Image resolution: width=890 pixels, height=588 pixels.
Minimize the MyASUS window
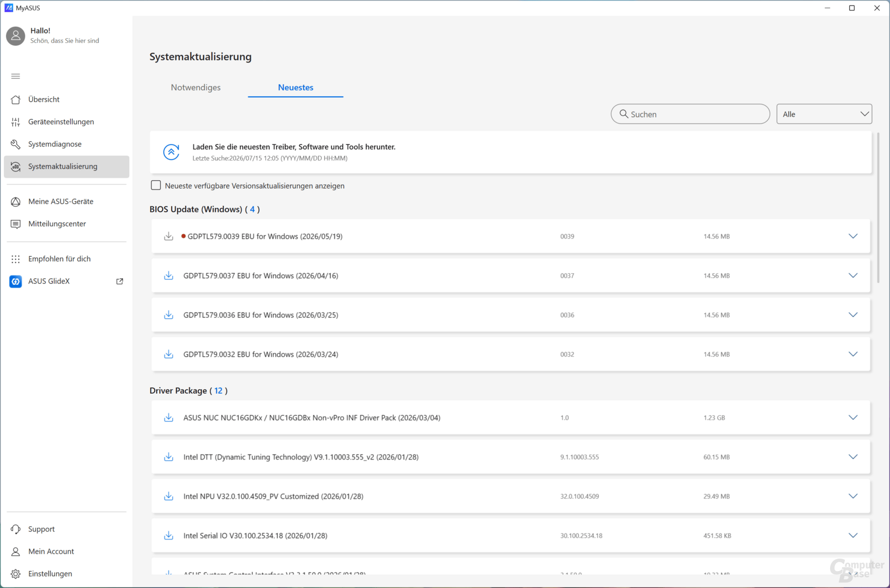(x=827, y=8)
